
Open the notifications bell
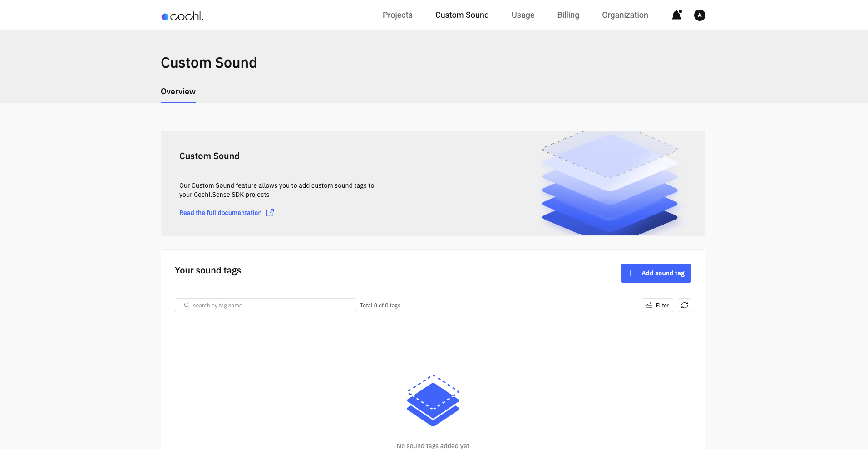(676, 15)
